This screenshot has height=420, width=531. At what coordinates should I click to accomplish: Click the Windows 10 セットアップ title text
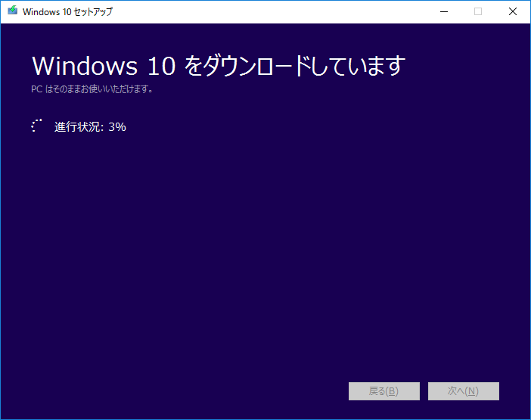pos(67,12)
